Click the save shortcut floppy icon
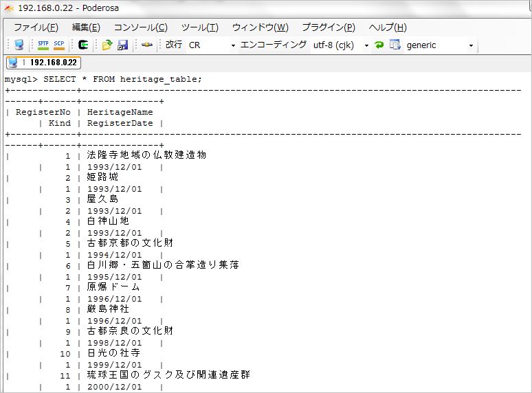532x393 pixels. (122, 45)
